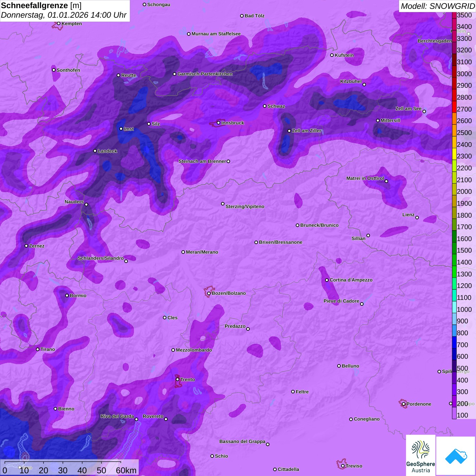Select the Nauders marker dot
The image size is (476, 476).
pos(86,204)
